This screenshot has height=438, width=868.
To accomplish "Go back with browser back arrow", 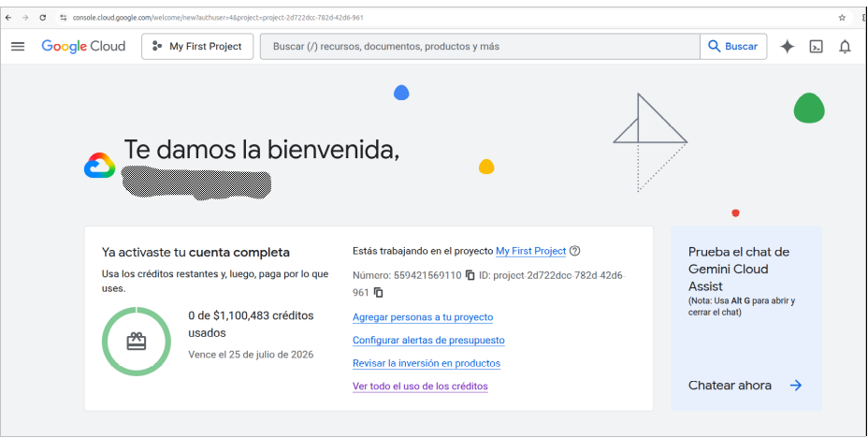I will pyautogui.click(x=8, y=18).
